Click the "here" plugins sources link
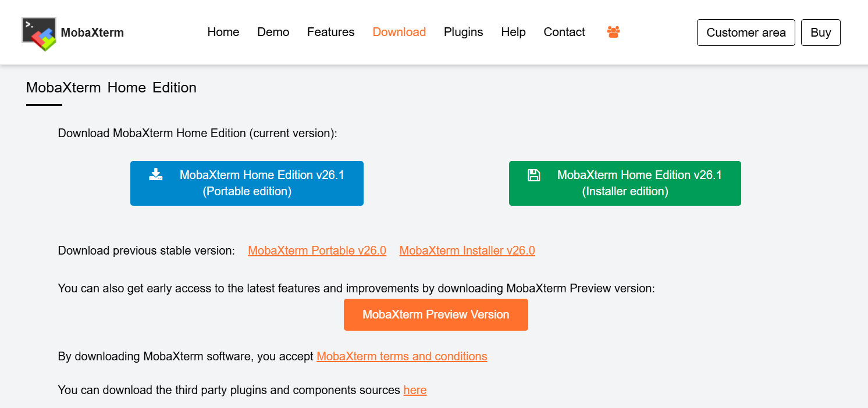 pyautogui.click(x=415, y=390)
